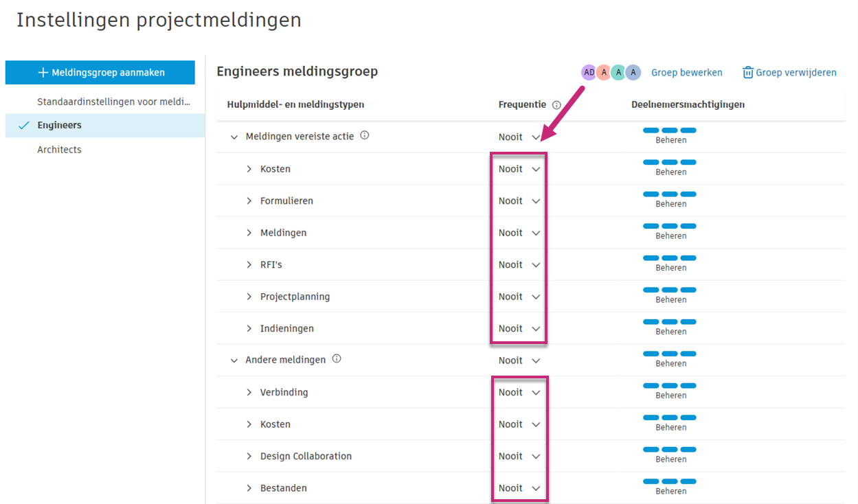Expand the Projectplanning row
Image resolution: width=858 pixels, height=504 pixels.
(249, 297)
